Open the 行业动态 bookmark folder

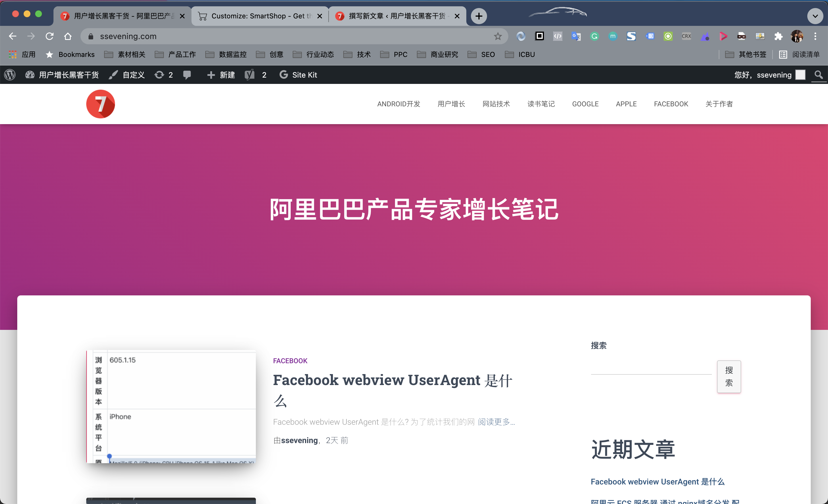pos(313,54)
